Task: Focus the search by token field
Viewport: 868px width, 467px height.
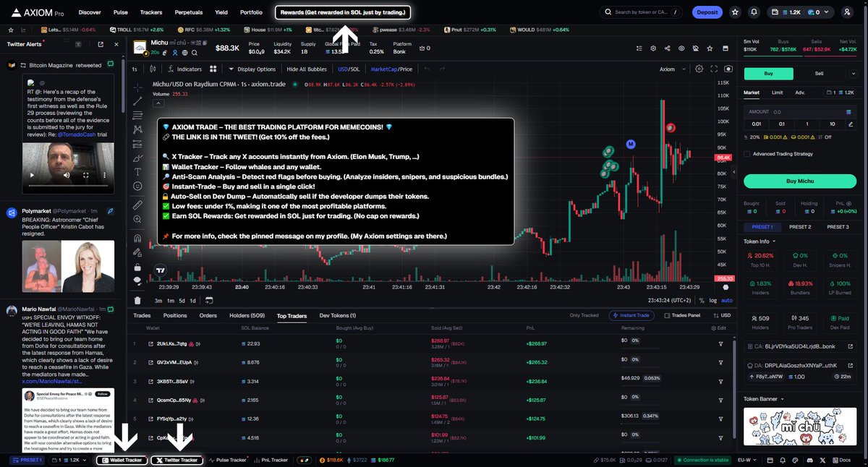Action: click(641, 12)
